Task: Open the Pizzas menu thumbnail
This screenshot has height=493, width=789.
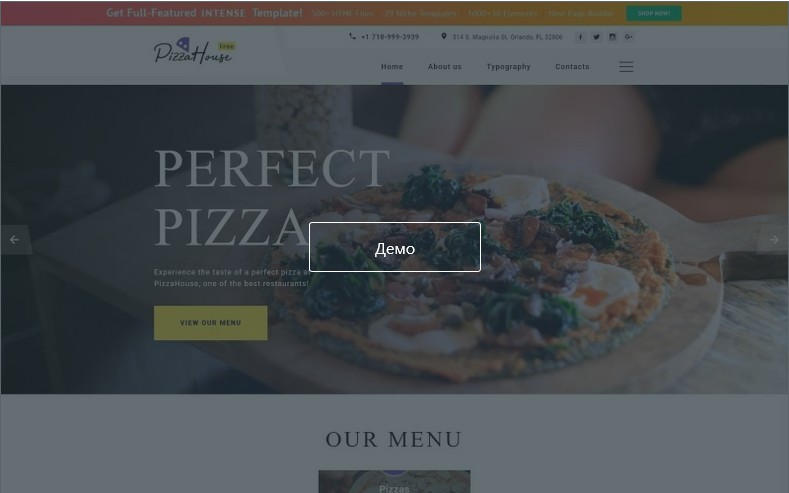Action: pos(394,482)
